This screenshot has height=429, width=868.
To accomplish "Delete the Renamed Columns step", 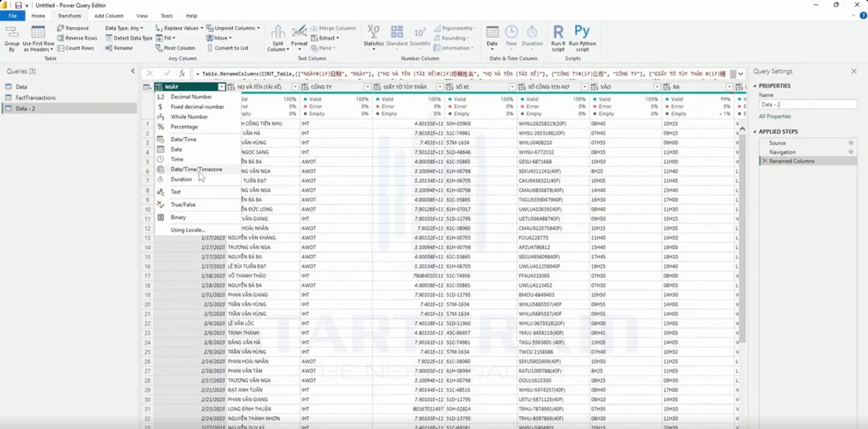I will pyautogui.click(x=764, y=161).
